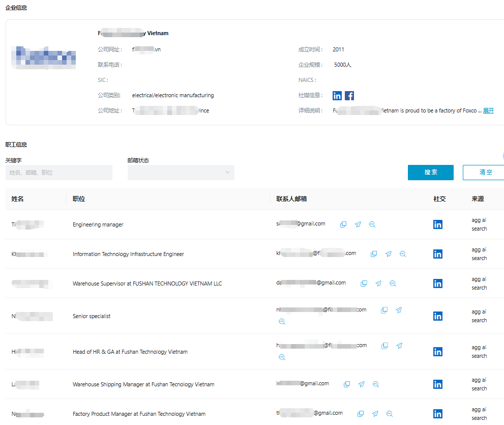Copy the Senior specialist's email address
The image size is (504, 425).
point(384,310)
